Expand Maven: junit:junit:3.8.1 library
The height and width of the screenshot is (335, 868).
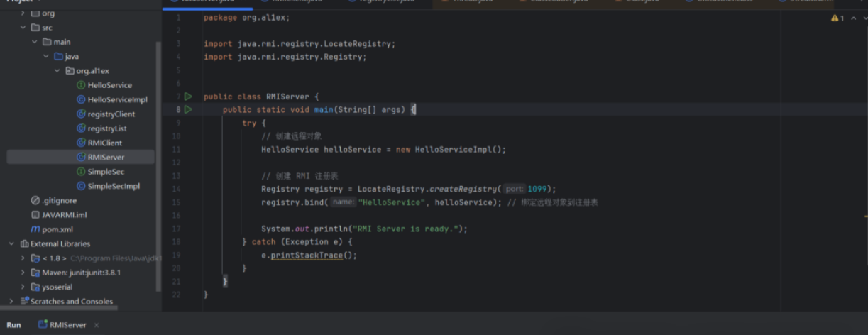(23, 273)
